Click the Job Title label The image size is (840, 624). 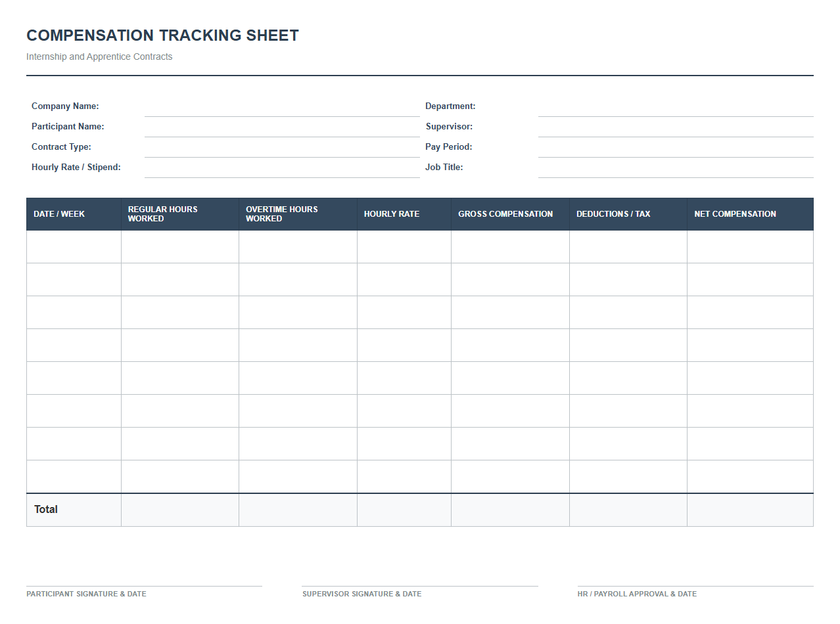tap(444, 167)
